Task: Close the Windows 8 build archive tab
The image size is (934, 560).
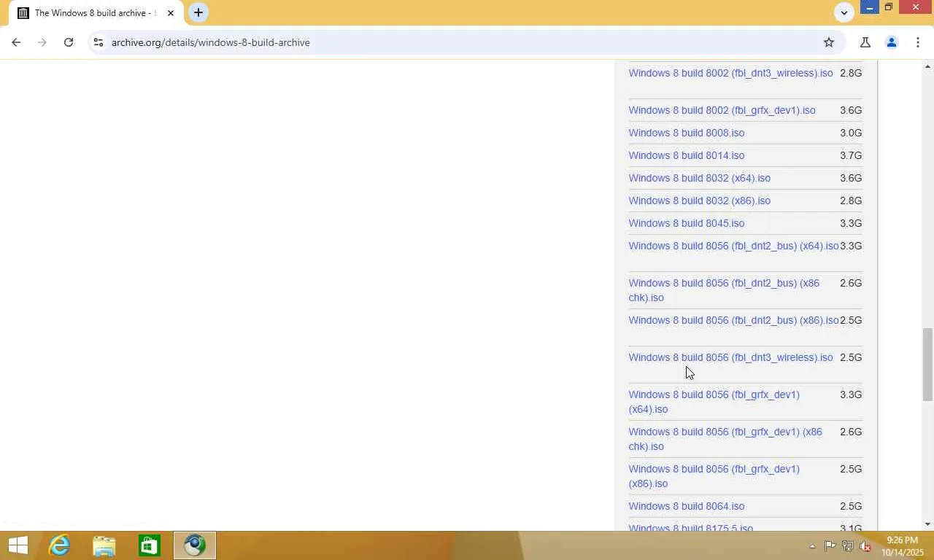Action: (x=171, y=13)
